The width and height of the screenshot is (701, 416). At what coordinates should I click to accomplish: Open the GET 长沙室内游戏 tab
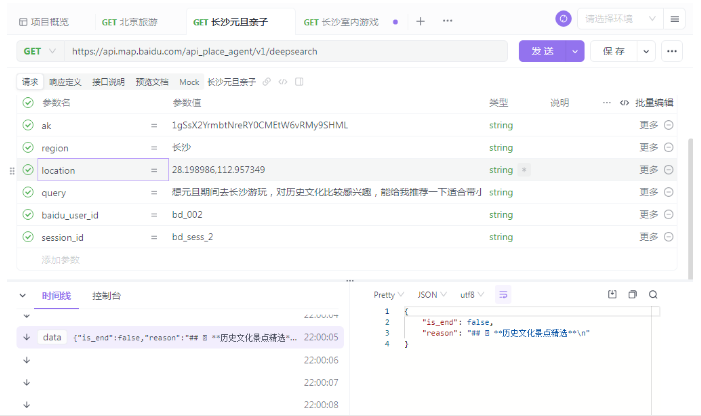point(341,22)
